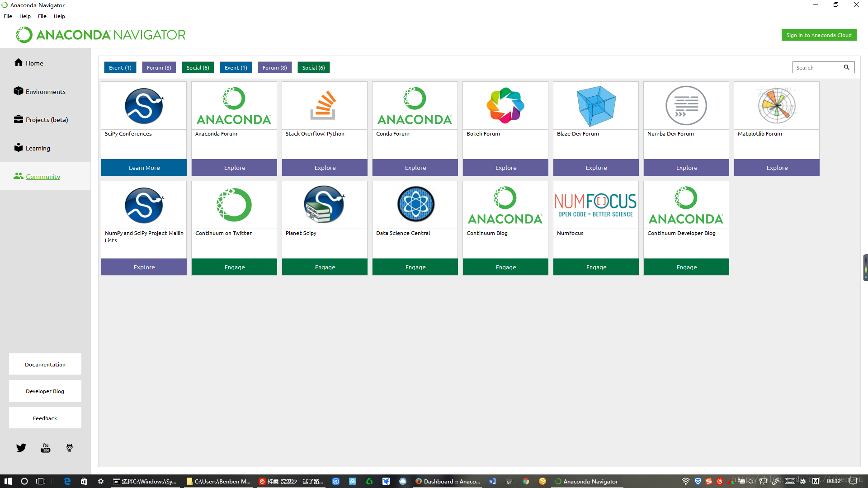
Task: Click the search magnifier icon
Action: [846, 67]
